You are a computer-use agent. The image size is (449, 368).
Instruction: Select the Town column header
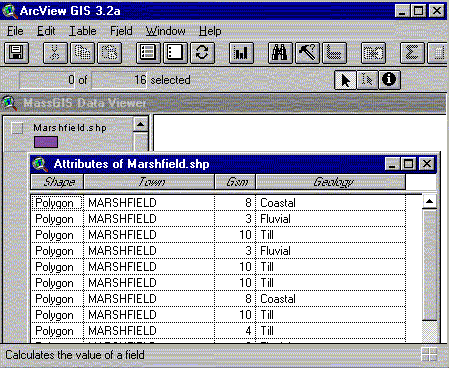pyautogui.click(x=149, y=182)
